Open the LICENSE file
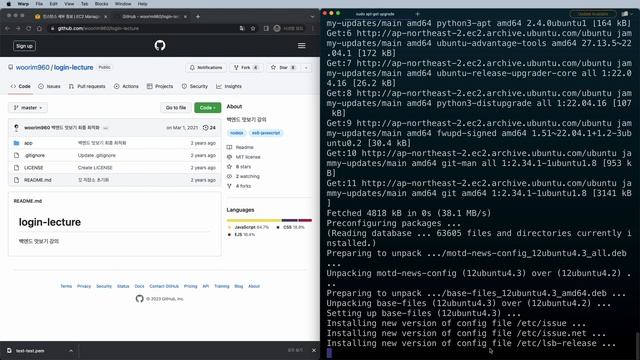 coord(33,168)
